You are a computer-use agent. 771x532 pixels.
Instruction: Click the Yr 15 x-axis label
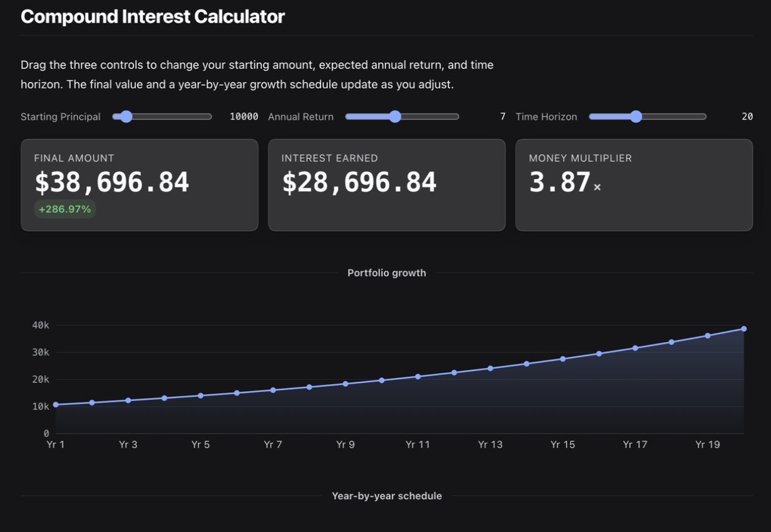coord(563,444)
